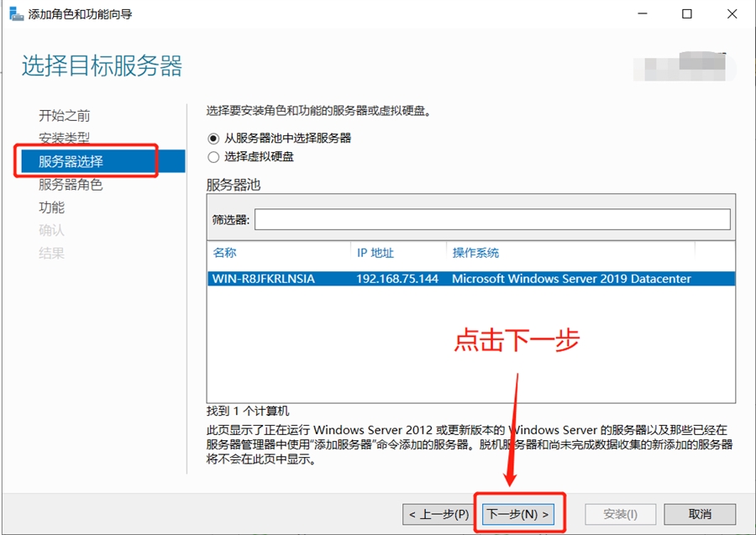Sort servers by the IP 地址 column header
The width and height of the screenshot is (756, 535).
tap(375, 253)
